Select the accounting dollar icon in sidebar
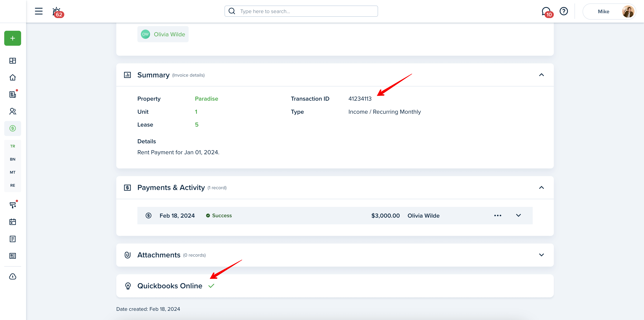The height and width of the screenshot is (320, 644). [x=13, y=128]
